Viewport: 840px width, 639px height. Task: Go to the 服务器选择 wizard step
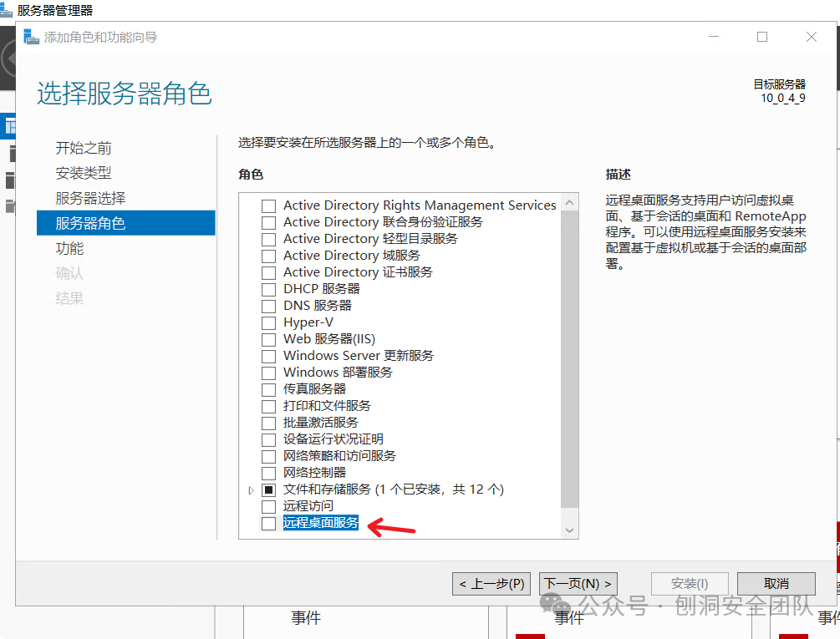tap(90, 198)
